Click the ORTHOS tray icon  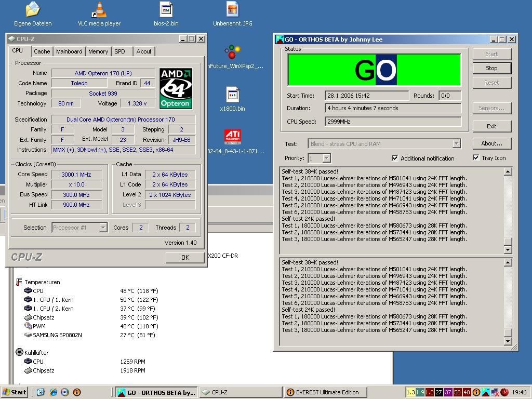point(486,392)
